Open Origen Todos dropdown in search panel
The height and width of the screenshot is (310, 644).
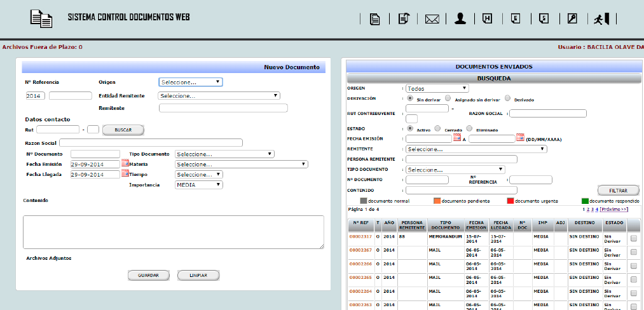tap(437, 88)
